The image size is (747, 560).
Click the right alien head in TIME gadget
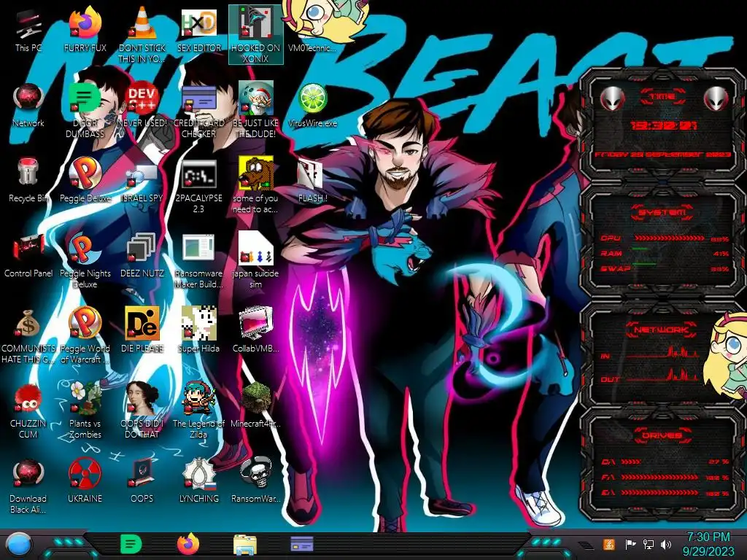tap(716, 99)
